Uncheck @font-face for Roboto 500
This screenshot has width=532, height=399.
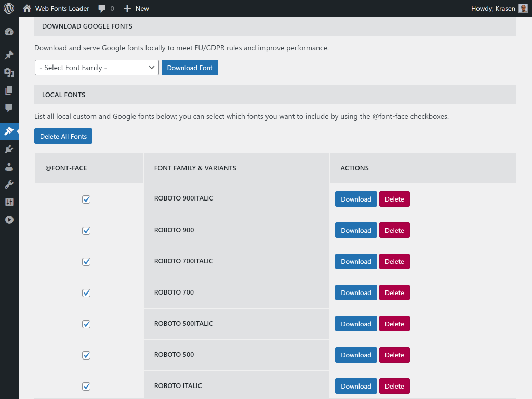pos(86,355)
